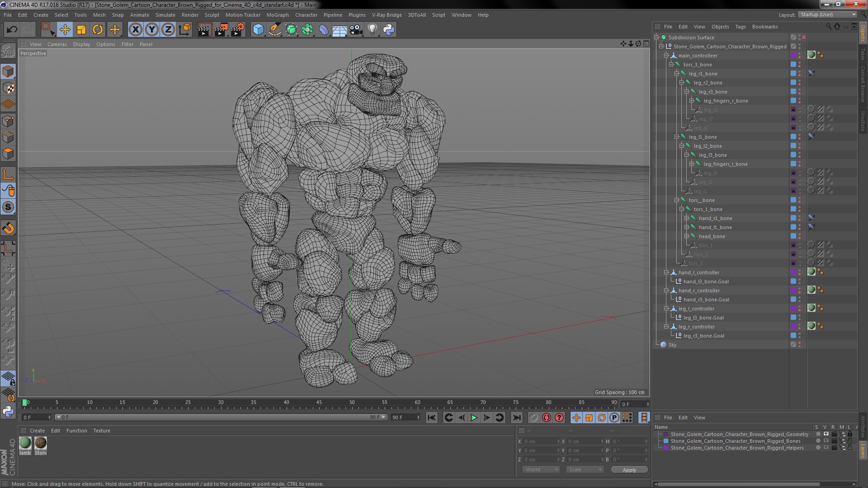The height and width of the screenshot is (488, 868).
Task: Click the magnet soft selection icon
Action: (8, 229)
